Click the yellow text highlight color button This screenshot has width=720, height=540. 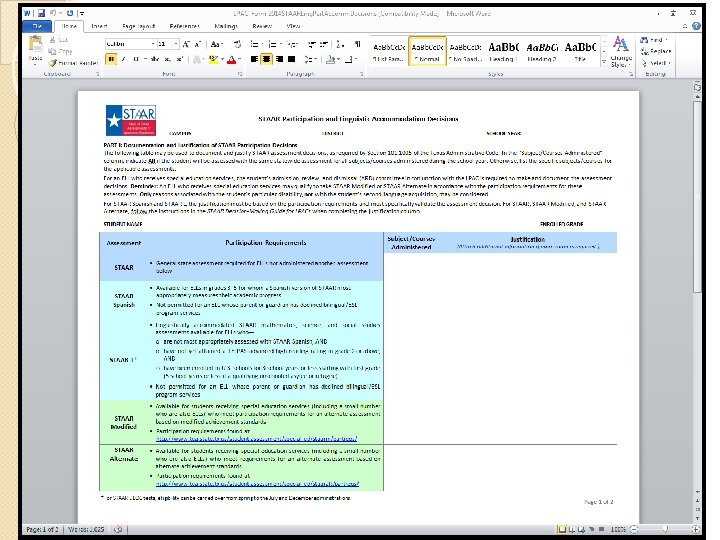(x=213, y=59)
